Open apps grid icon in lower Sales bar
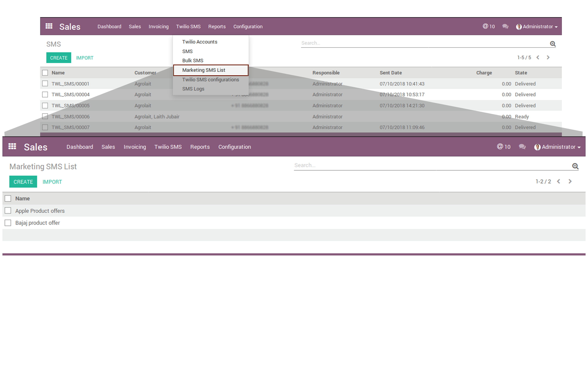The width and height of the screenshot is (588, 392). point(12,147)
